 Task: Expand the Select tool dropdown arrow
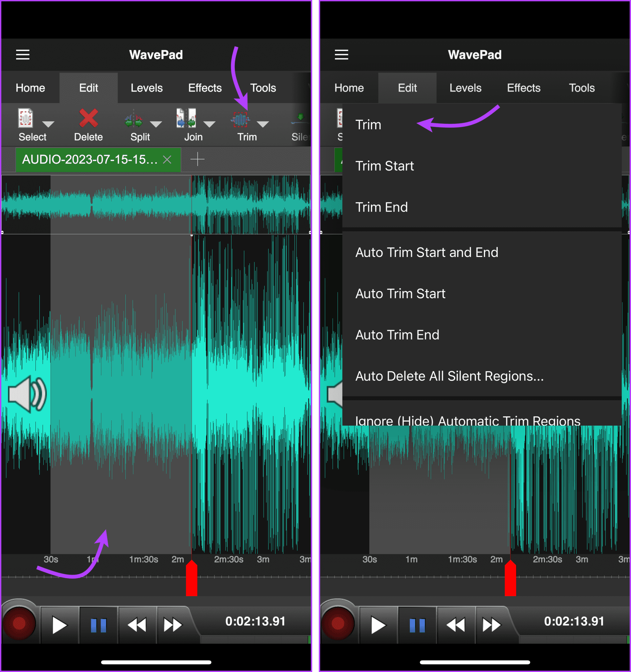click(x=48, y=124)
